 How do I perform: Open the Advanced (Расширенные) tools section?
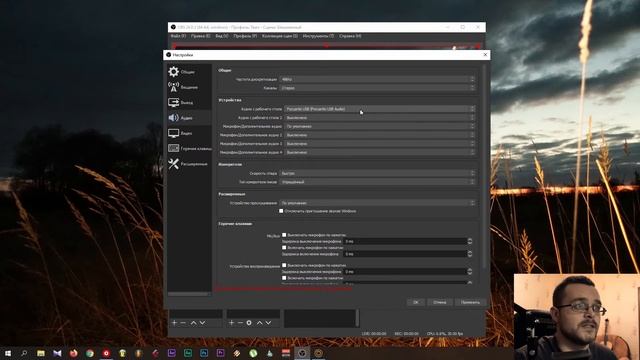(x=189, y=164)
